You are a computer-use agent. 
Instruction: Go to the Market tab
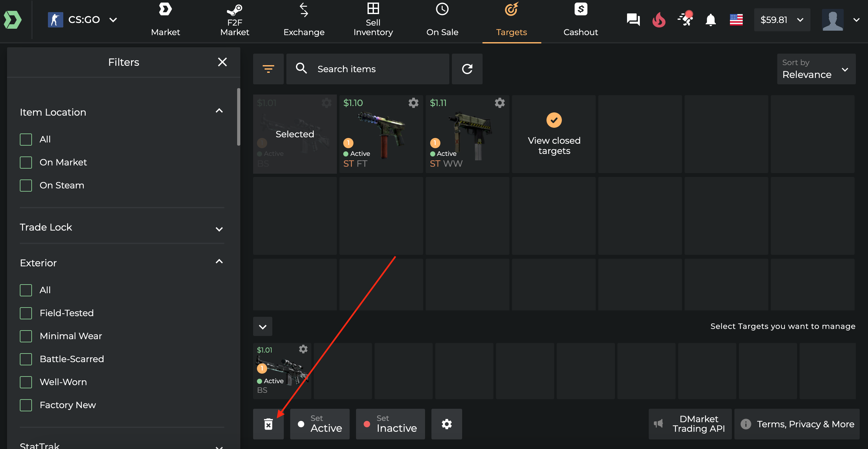click(166, 19)
